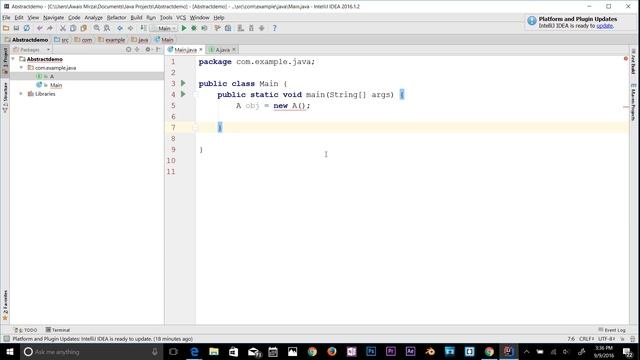Screen dimensions: 640x360
Task: Click the Favorites side tool button
Action: point(5,305)
